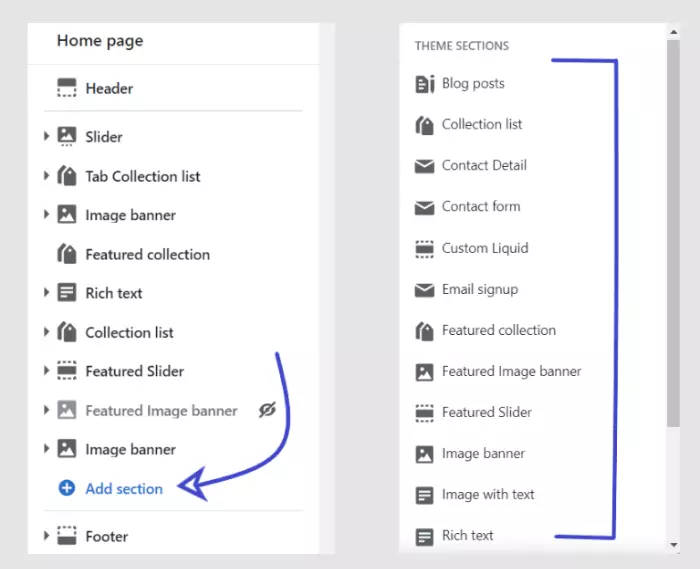Image resolution: width=700 pixels, height=569 pixels.
Task: Click the Featured Slider icon in Theme Sections
Action: [425, 413]
